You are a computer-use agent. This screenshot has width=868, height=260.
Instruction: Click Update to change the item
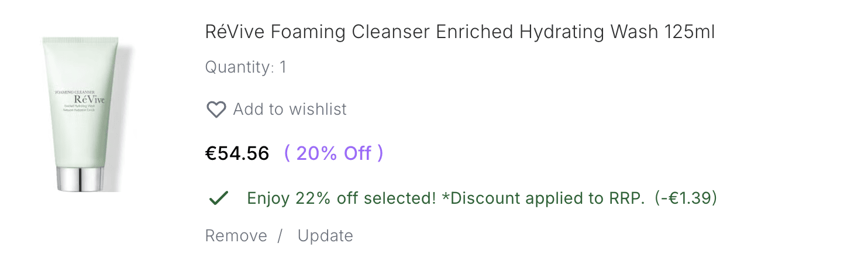coord(325,235)
